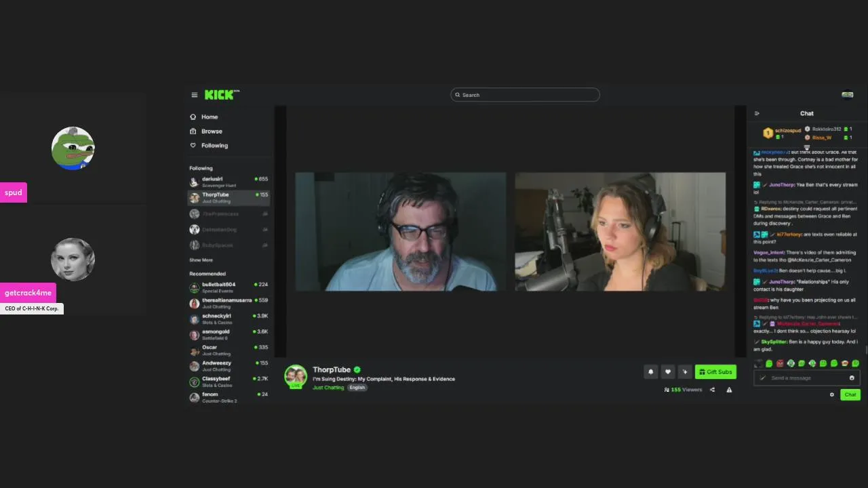Pick the red angry emote in chat

(780, 363)
